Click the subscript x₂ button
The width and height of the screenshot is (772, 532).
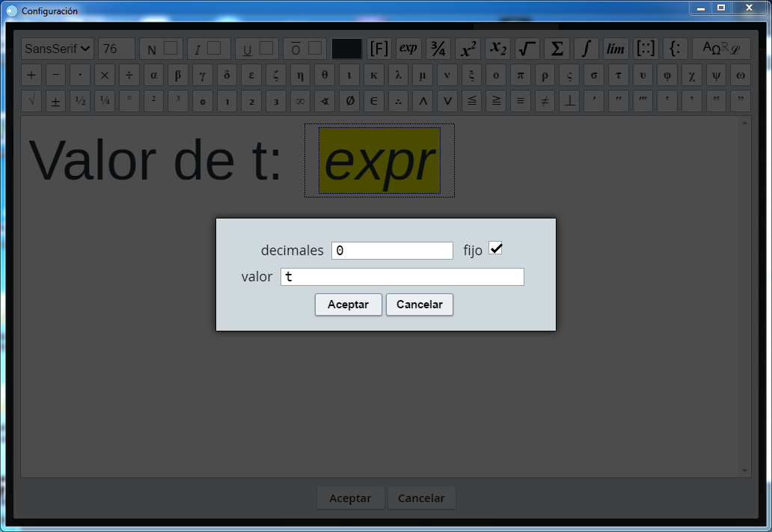click(x=497, y=49)
